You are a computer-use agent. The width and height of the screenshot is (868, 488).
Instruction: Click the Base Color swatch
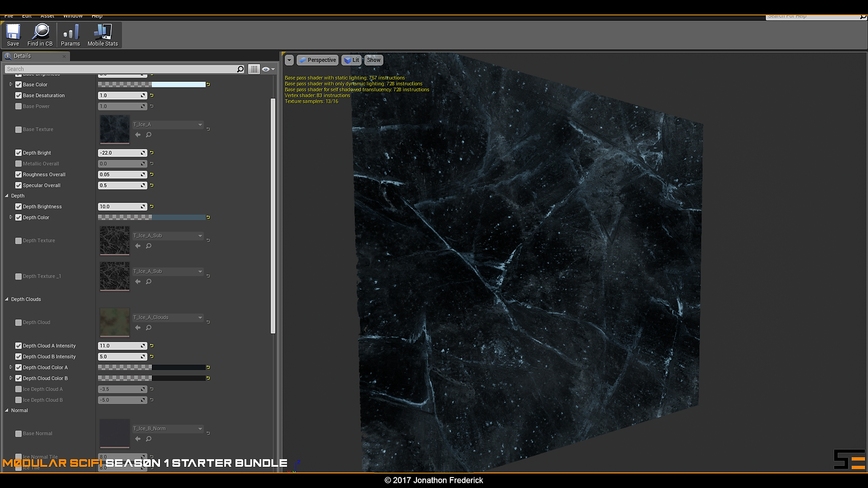click(152, 85)
